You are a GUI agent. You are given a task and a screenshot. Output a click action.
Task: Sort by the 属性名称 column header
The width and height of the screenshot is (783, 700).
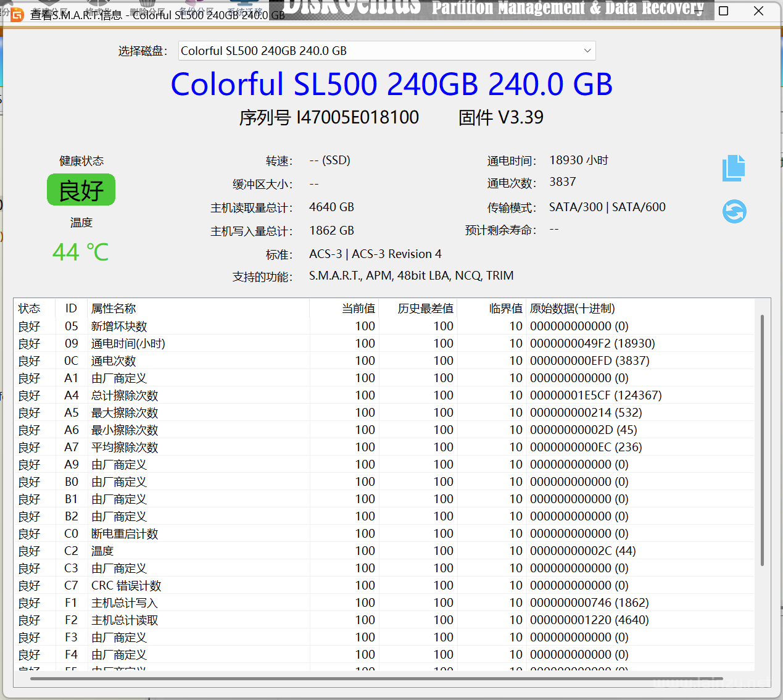tap(114, 309)
